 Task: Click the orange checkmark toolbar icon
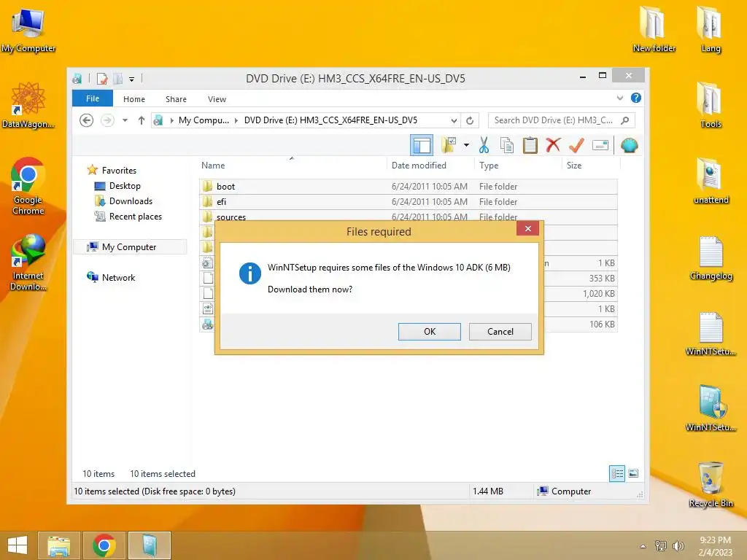(x=576, y=145)
